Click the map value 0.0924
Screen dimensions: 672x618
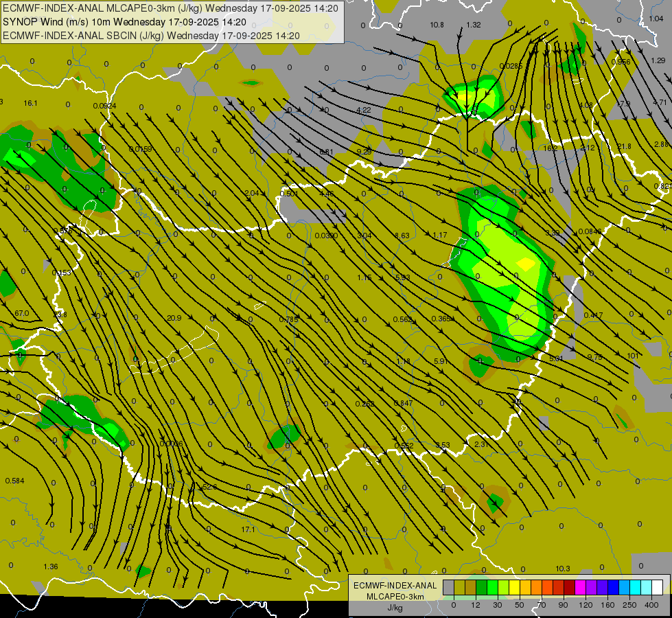click(104, 106)
